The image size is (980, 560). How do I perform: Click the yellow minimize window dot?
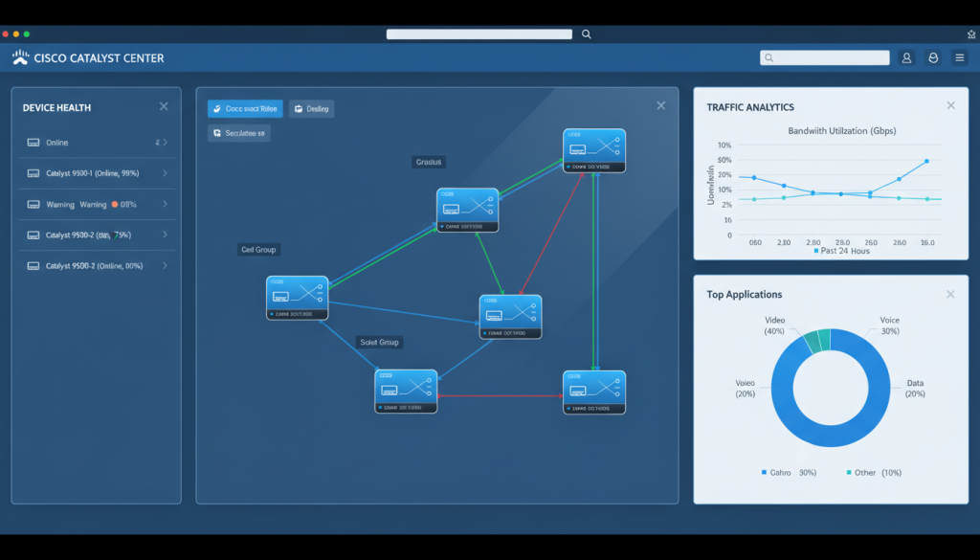point(16,34)
